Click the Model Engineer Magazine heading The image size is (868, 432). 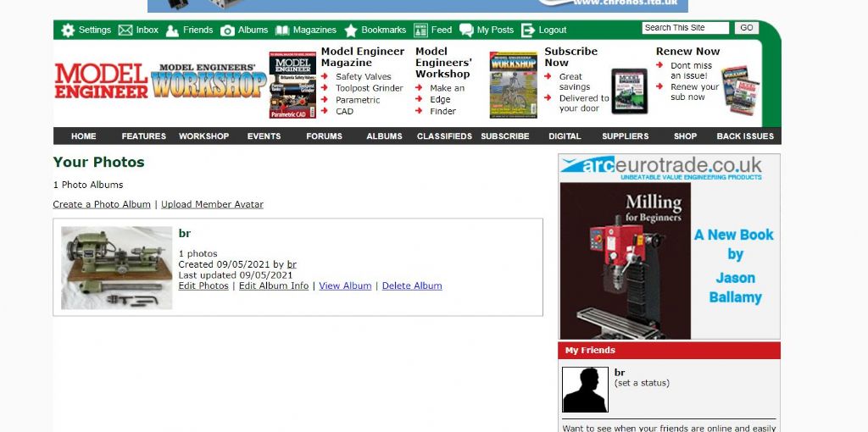click(x=363, y=57)
